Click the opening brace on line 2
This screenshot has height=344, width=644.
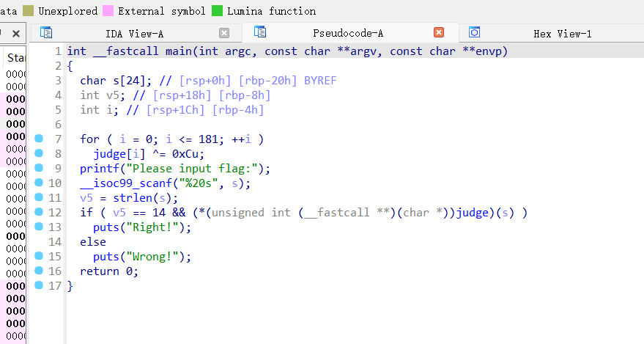(70, 66)
